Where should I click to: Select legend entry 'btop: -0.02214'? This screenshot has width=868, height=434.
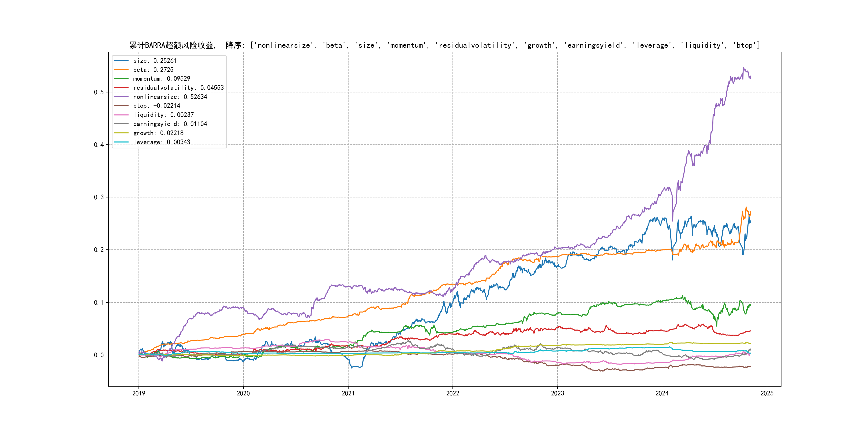pyautogui.click(x=157, y=106)
